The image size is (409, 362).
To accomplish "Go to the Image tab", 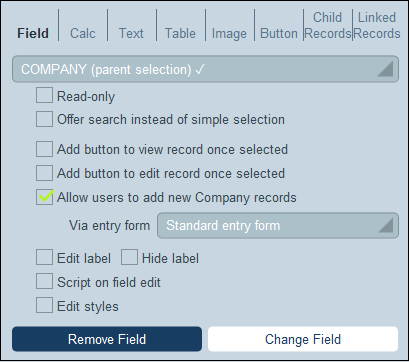I will pyautogui.click(x=229, y=34).
